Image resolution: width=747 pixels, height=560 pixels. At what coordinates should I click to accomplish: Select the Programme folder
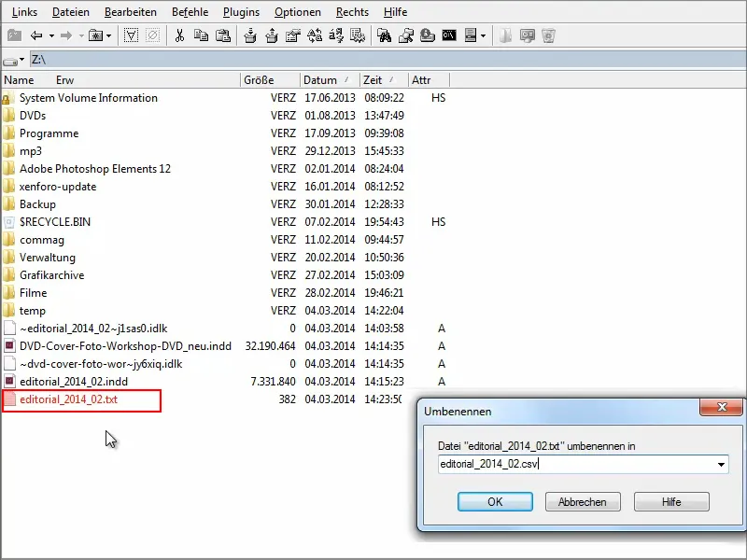coord(49,133)
